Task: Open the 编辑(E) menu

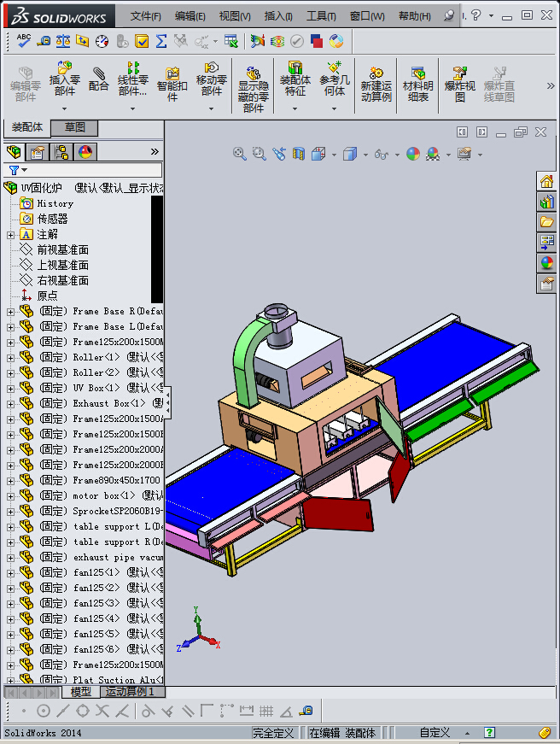Action: (x=190, y=16)
